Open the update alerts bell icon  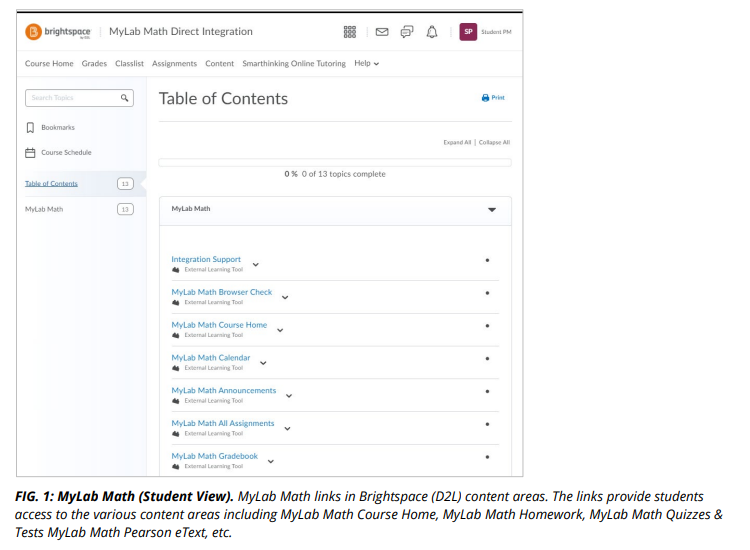pos(432,32)
